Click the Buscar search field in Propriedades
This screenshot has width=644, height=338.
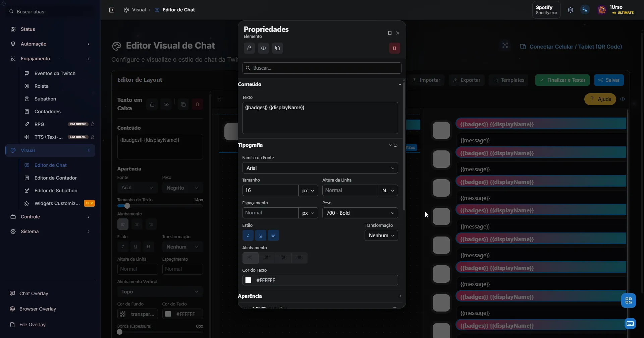pyautogui.click(x=322, y=68)
